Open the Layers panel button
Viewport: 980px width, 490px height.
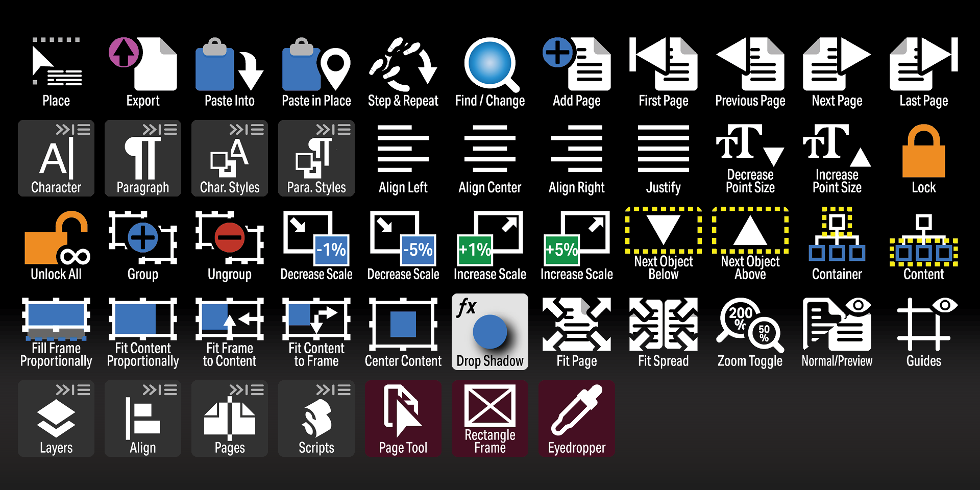click(x=56, y=419)
